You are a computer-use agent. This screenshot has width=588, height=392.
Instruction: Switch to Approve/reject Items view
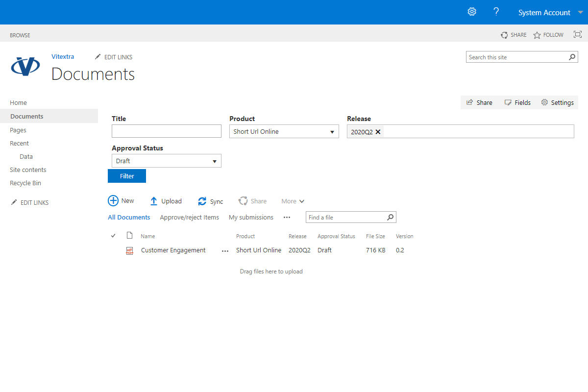[190, 217]
